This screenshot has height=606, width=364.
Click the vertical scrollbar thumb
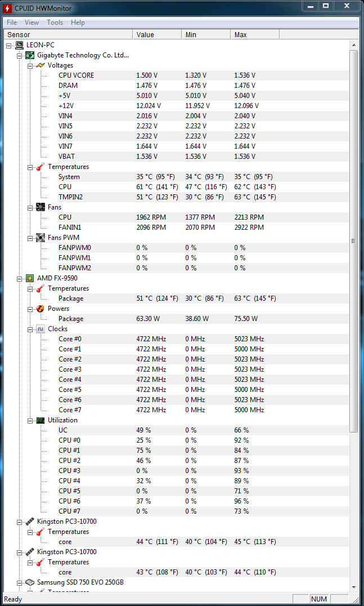pos(353,241)
